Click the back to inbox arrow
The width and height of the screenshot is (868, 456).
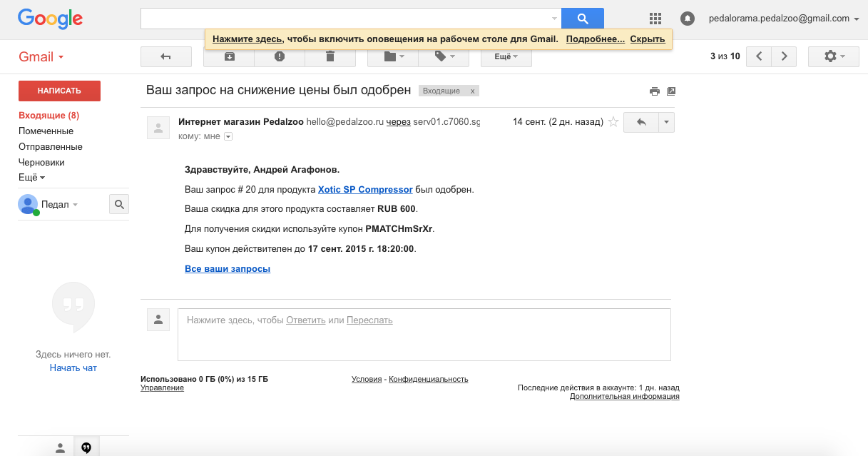tap(166, 56)
